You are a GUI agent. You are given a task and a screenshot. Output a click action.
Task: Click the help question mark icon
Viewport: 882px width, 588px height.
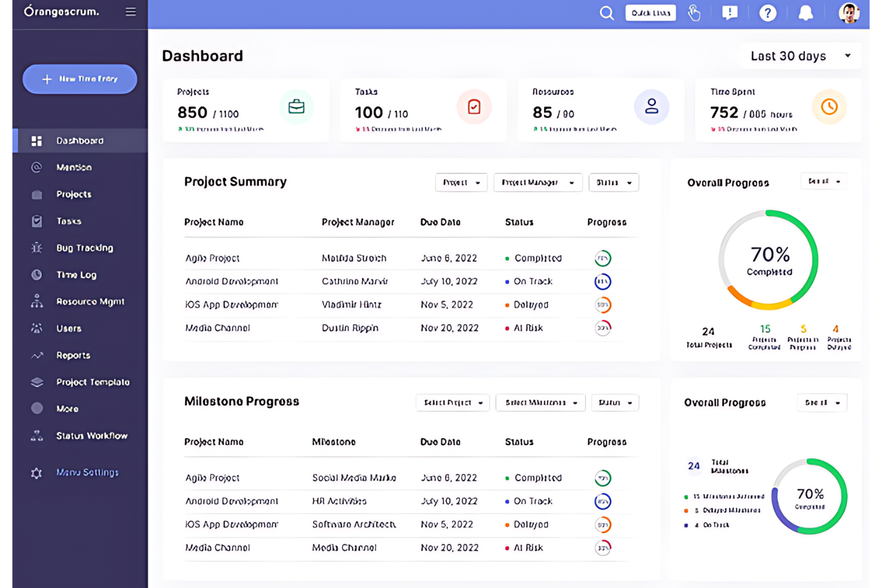pos(768,13)
